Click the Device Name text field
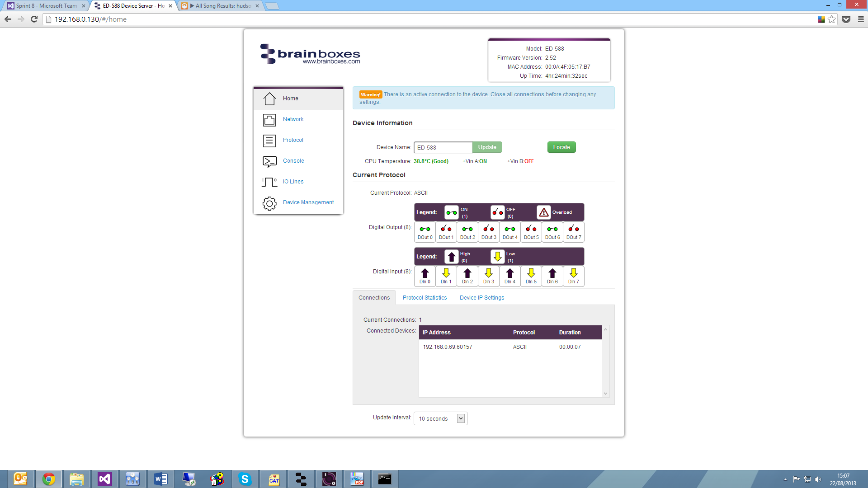Viewport: 868px width, 488px height. coord(442,147)
